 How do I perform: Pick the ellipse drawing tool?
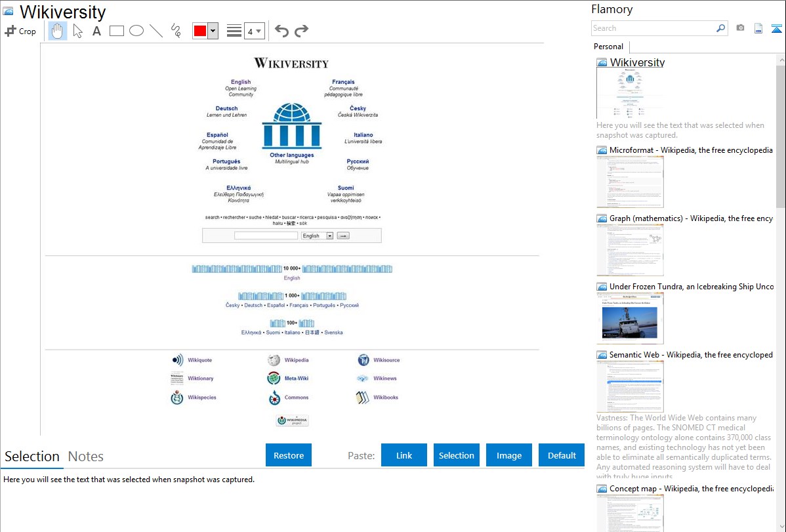pyautogui.click(x=136, y=31)
